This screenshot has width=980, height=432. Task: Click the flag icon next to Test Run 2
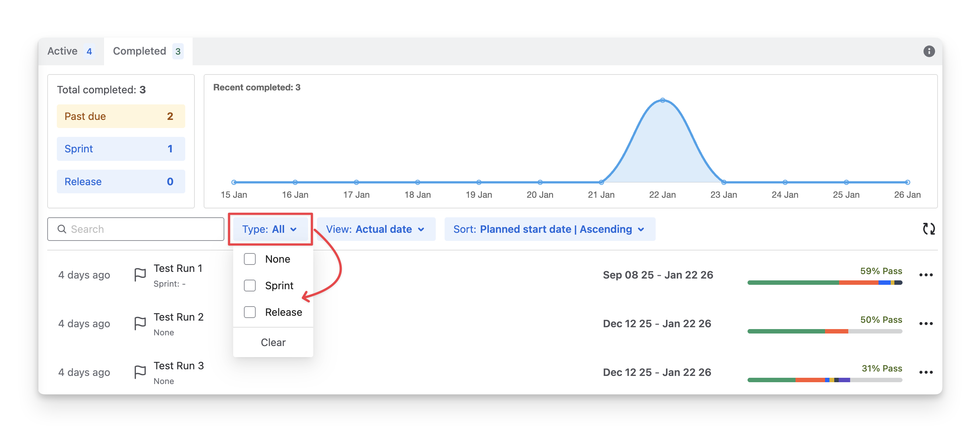click(x=140, y=323)
